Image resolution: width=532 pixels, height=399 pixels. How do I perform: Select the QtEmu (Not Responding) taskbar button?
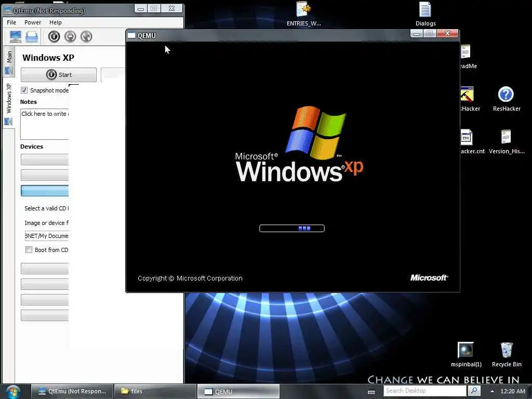point(72,391)
